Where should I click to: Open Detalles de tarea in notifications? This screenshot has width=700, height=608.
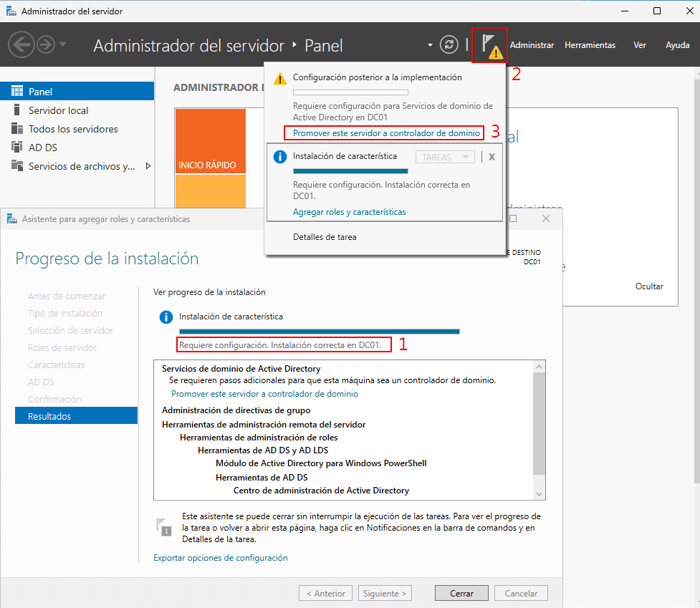(325, 237)
